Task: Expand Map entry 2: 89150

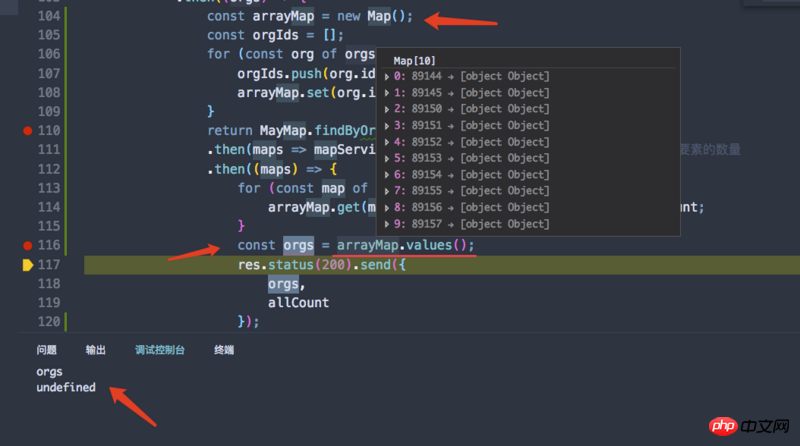Action: [x=387, y=109]
